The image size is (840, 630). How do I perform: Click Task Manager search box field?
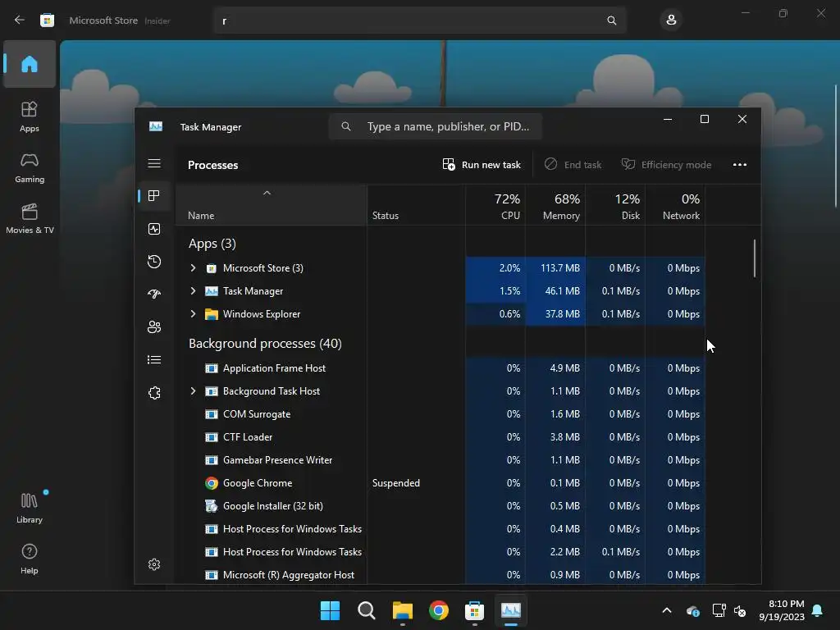[x=435, y=126]
